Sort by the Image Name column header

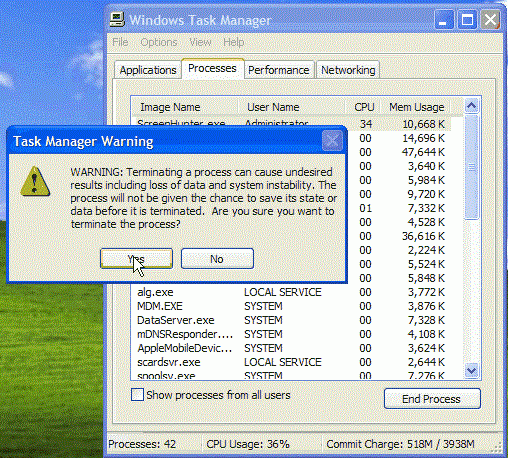coord(185,107)
